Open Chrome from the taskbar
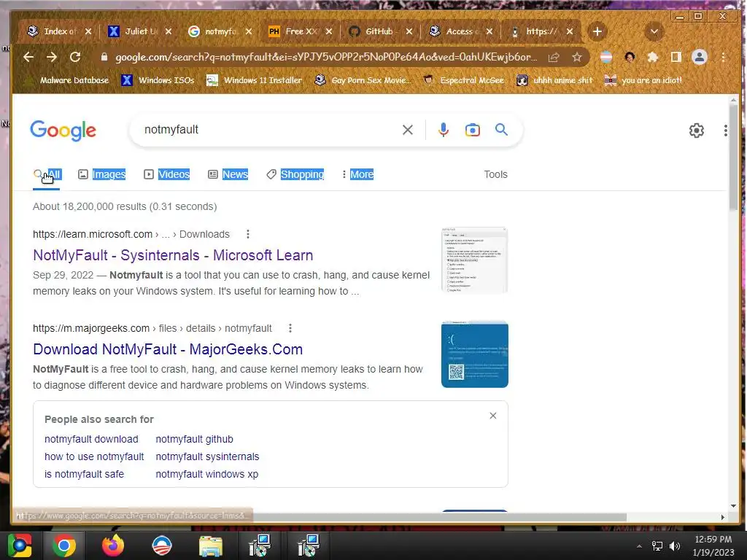The image size is (747, 560). (x=63, y=545)
